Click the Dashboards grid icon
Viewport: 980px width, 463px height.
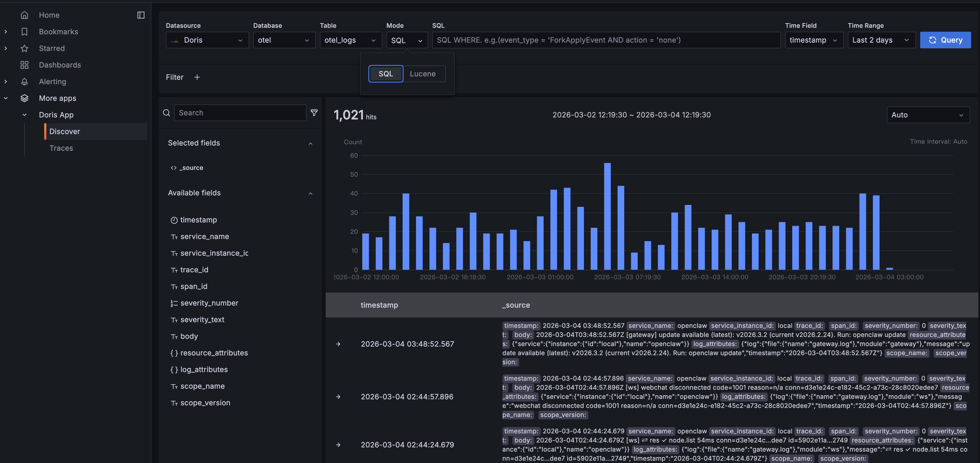point(24,65)
